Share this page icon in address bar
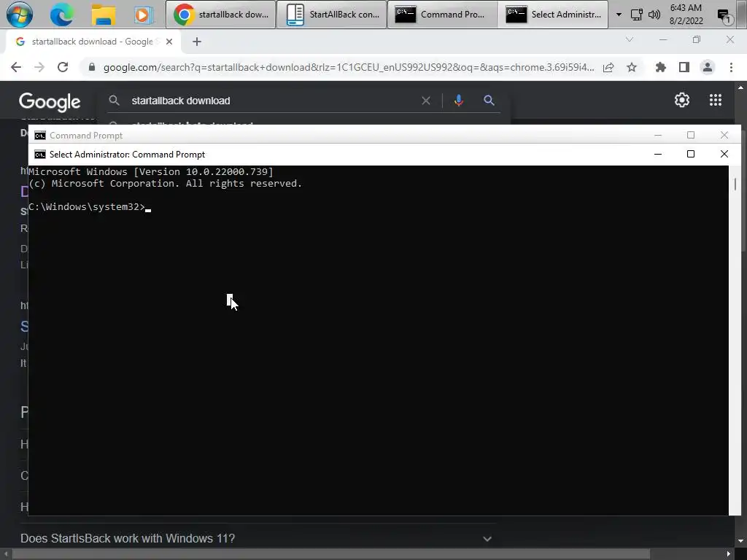This screenshot has height=560, width=747. pyautogui.click(x=608, y=67)
